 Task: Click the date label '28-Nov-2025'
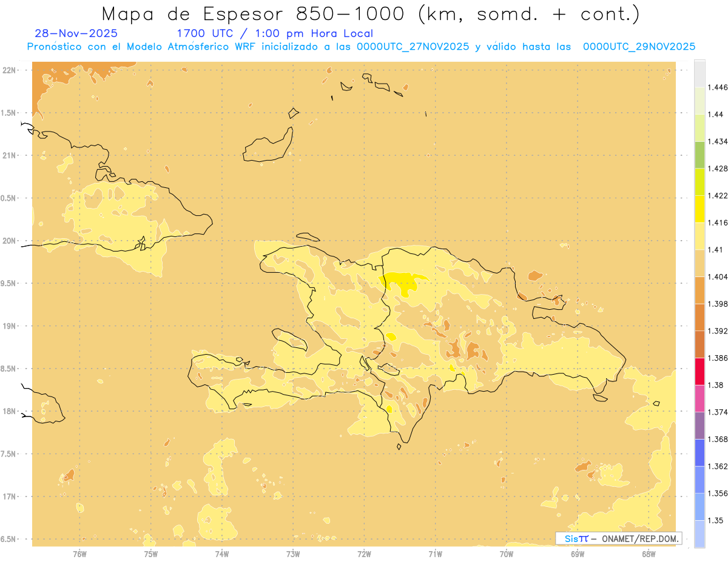(76, 34)
